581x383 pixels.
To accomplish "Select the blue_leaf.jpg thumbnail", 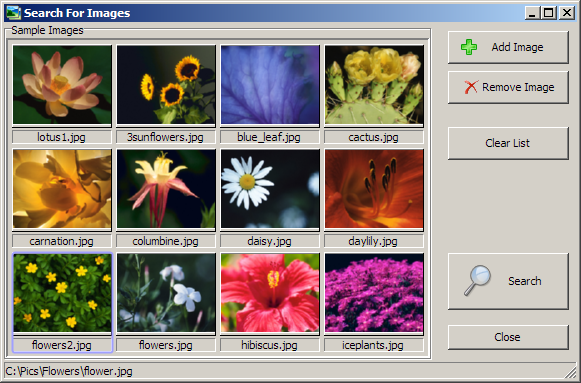I will pos(270,85).
